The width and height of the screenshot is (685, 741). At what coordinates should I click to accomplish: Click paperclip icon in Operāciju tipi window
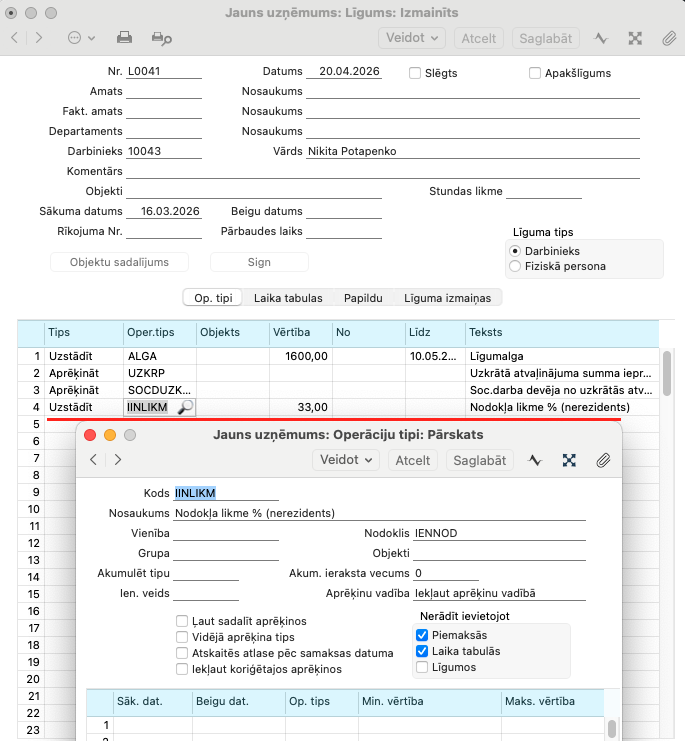(603, 460)
